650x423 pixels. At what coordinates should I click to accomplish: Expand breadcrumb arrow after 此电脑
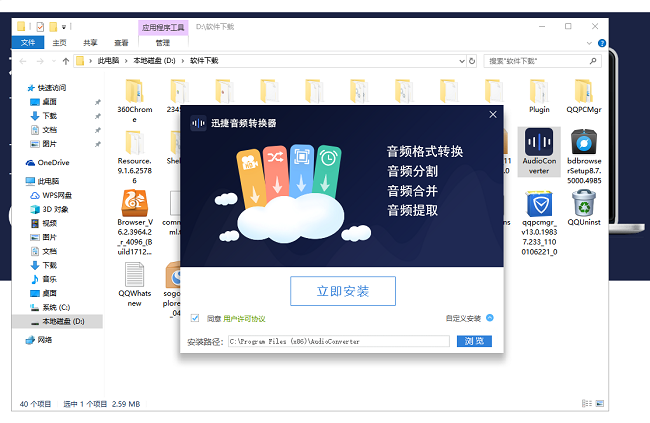pyautogui.click(x=126, y=61)
